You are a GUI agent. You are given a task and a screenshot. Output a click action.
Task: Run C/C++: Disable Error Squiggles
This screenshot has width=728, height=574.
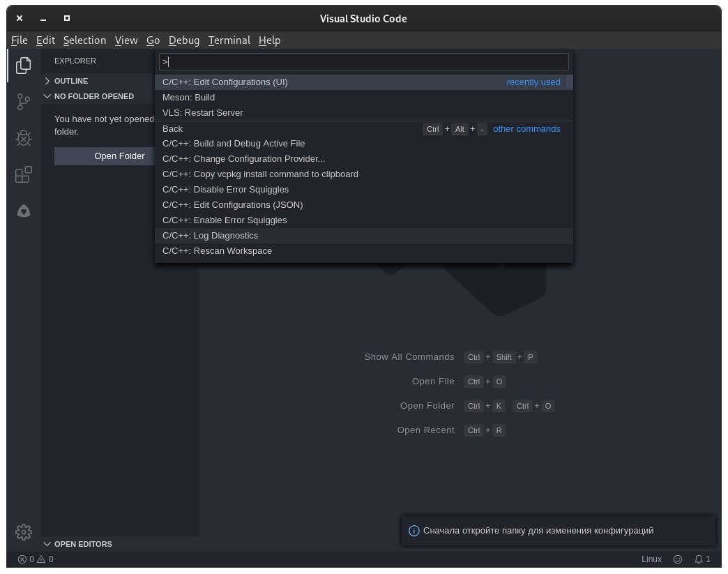point(363,190)
